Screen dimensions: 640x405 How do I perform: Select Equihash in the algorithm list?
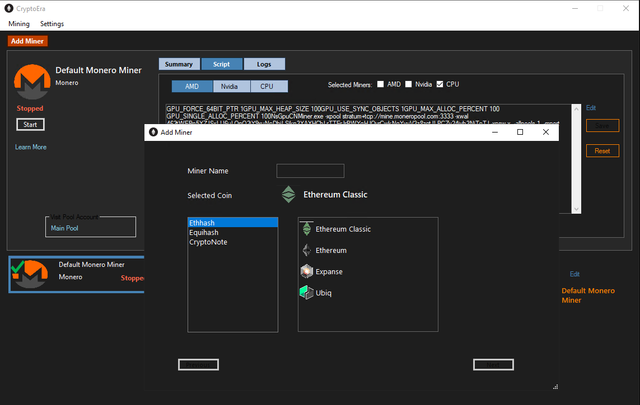233,232
